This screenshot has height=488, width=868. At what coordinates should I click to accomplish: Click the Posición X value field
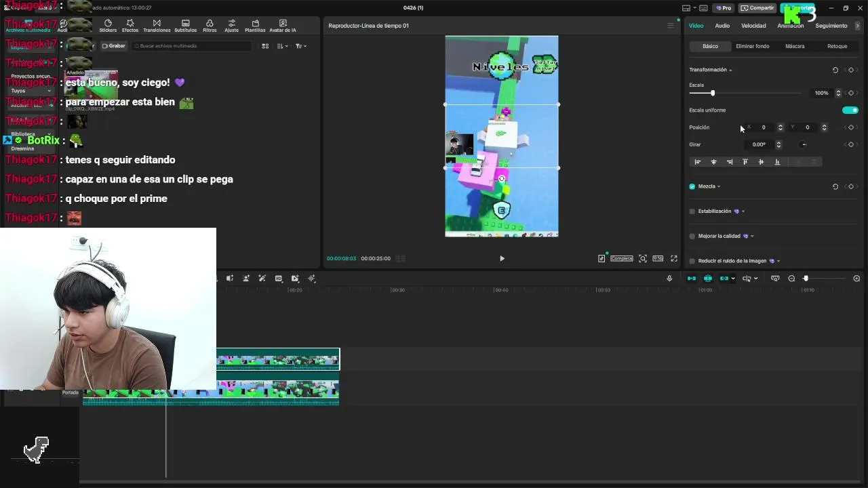click(764, 127)
